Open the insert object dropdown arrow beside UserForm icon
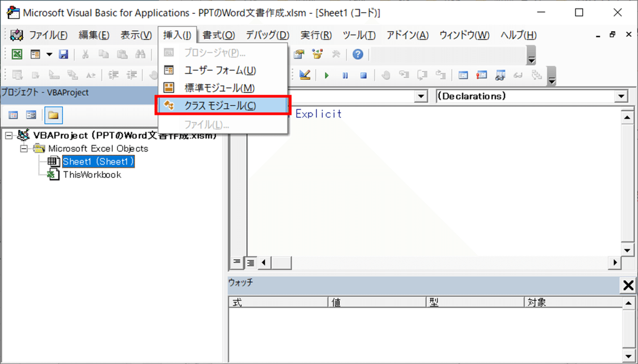The image size is (638, 364). [x=49, y=54]
